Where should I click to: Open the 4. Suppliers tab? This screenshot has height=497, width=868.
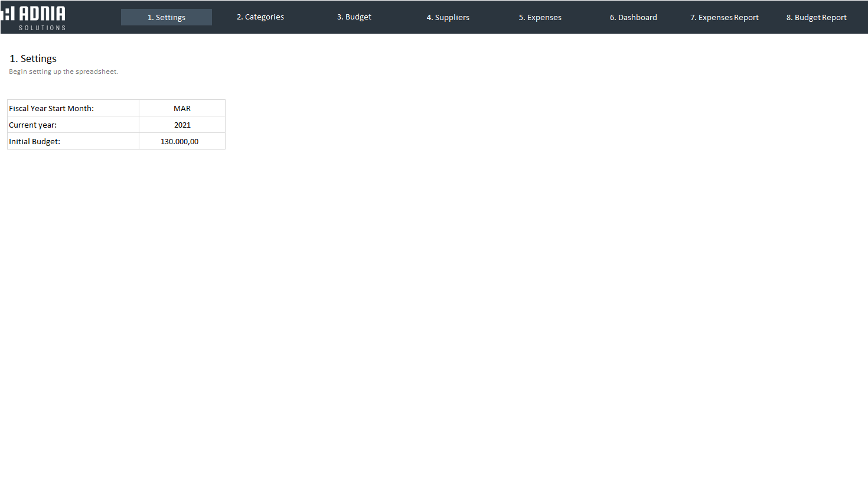point(448,17)
